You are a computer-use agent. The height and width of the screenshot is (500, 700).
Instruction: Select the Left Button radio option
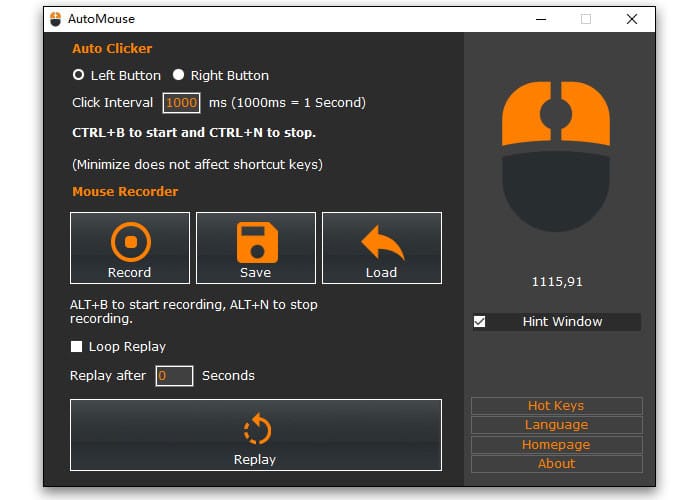tap(79, 75)
